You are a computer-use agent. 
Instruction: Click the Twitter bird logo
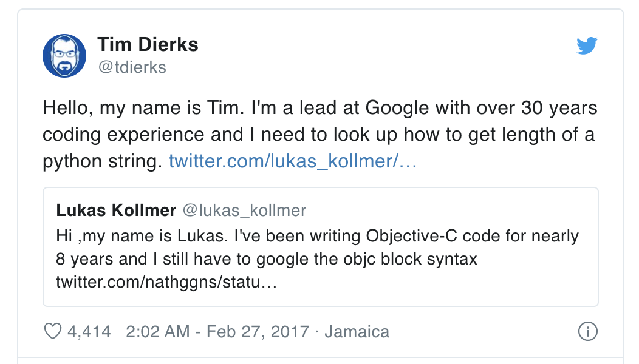(587, 45)
